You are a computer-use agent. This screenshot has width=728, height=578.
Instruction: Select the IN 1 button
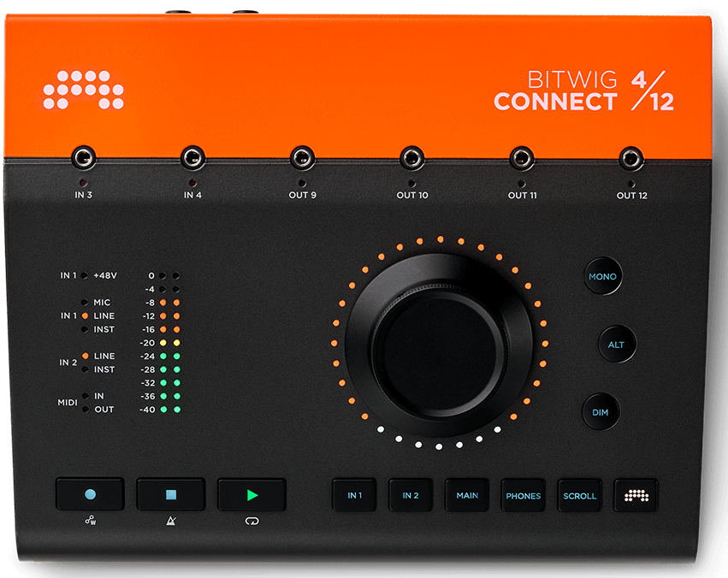pyautogui.click(x=354, y=495)
